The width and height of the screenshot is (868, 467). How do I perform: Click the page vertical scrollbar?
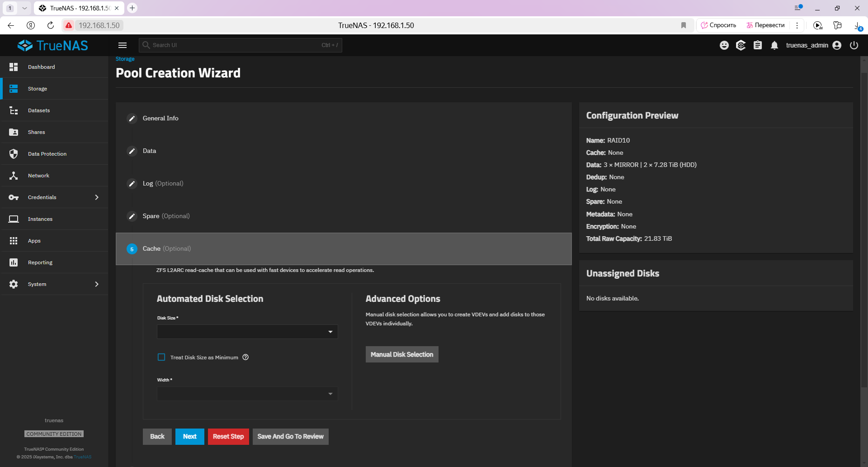864,231
